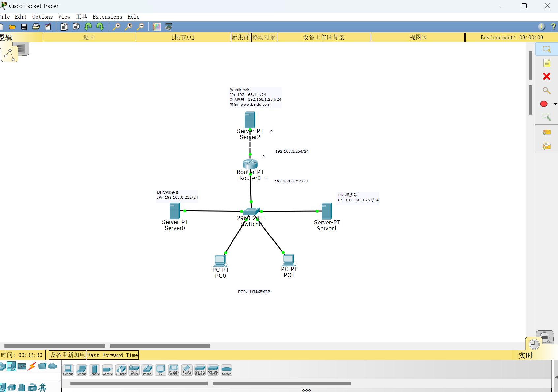
Task: Choose the Resize Shape tool
Action: [547, 117]
